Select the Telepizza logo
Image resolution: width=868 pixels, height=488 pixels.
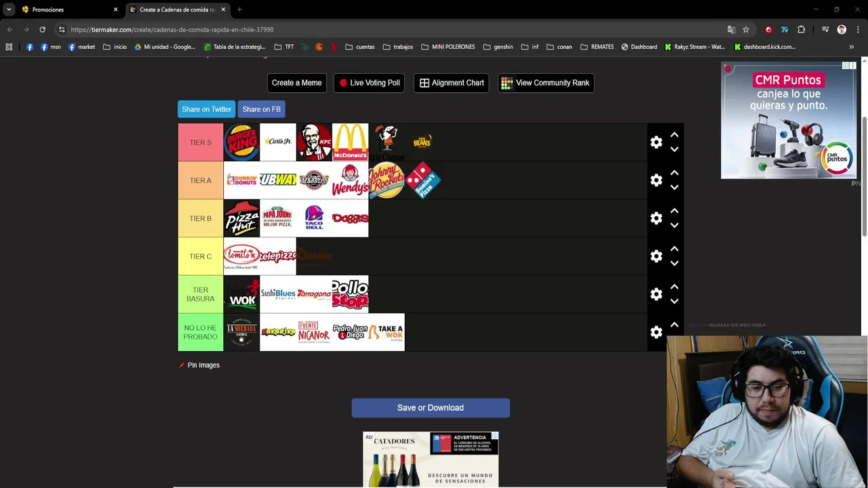coord(278,256)
